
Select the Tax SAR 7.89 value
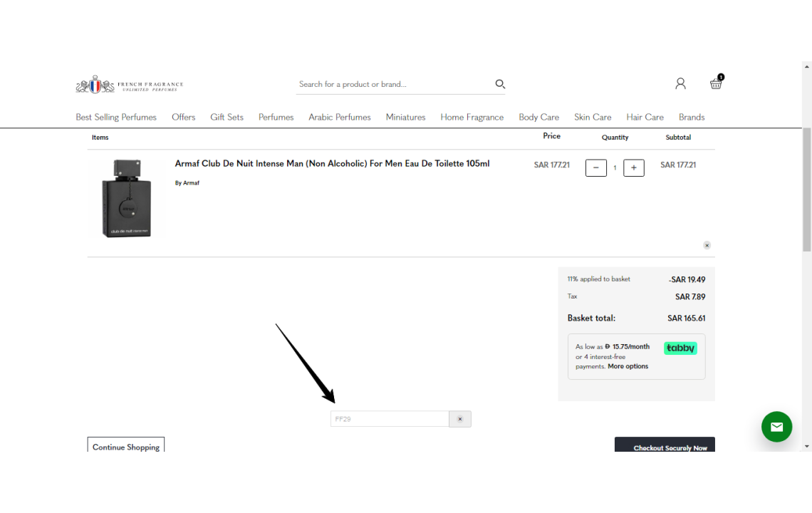(690, 297)
